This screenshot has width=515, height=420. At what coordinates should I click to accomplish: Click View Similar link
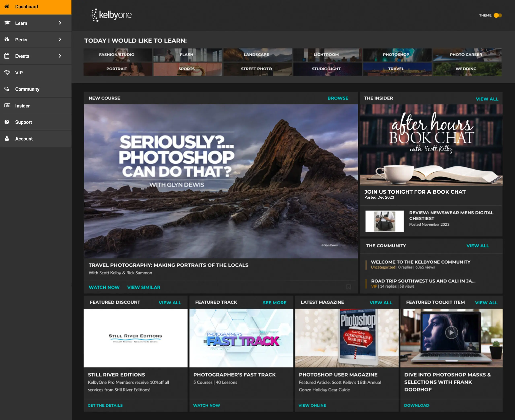[143, 287]
